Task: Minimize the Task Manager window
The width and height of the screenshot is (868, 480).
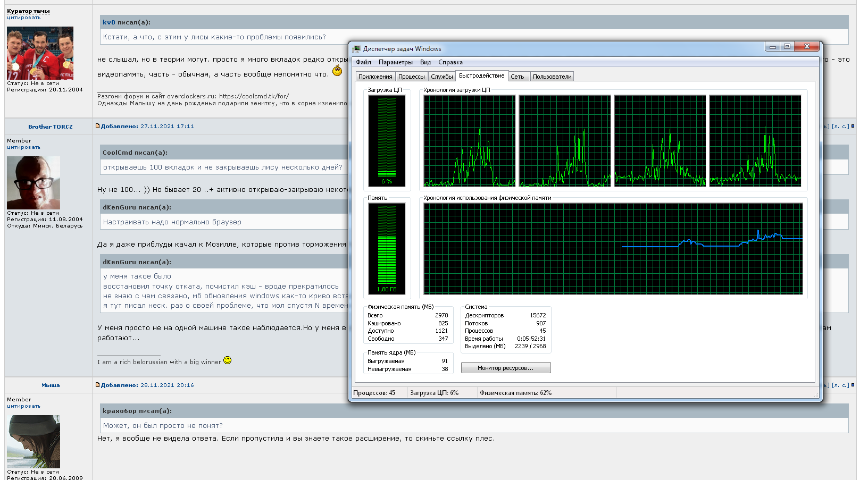Action: point(772,47)
